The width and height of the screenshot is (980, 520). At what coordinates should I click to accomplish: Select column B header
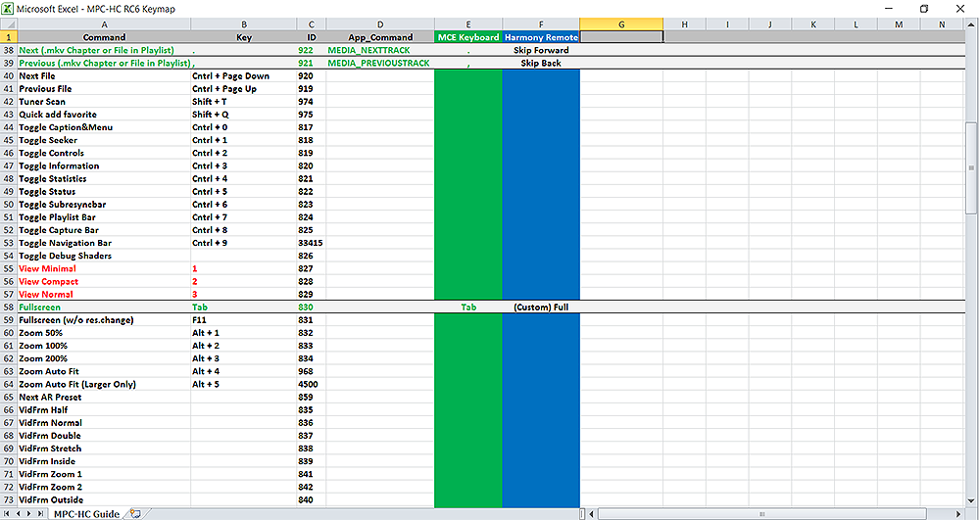[x=244, y=24]
